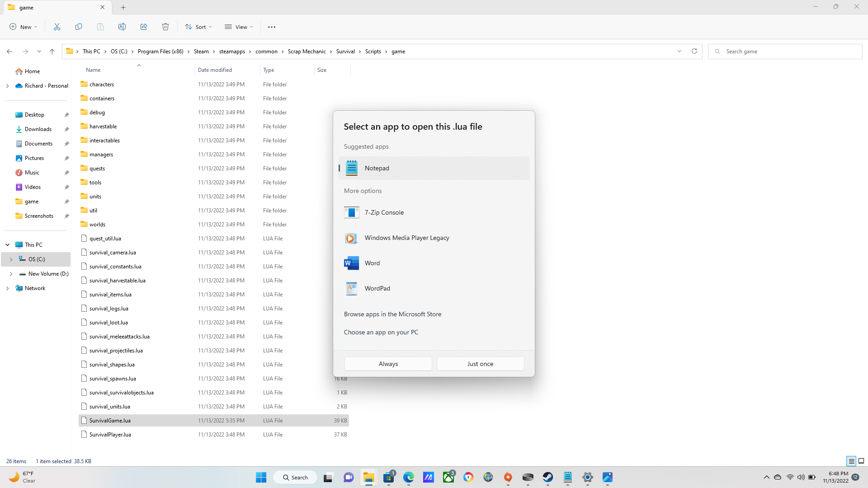The width and height of the screenshot is (868, 488).
Task: Click the Copy icon in toolbar
Action: 79,27
